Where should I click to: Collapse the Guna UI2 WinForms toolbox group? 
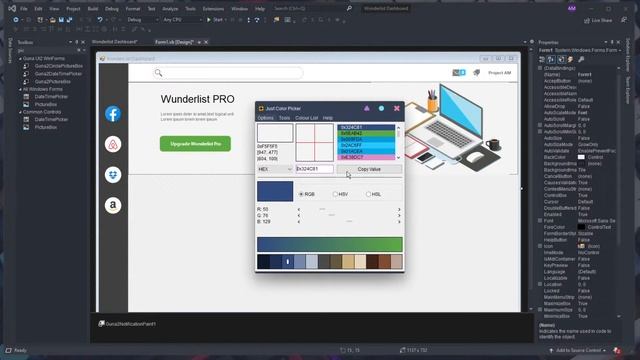point(20,59)
